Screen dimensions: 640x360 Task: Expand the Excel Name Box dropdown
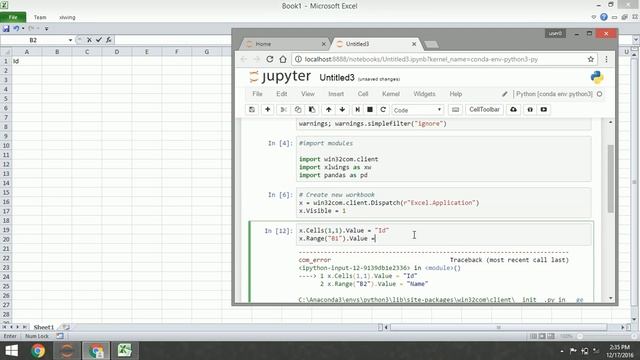pyautogui.click(x=70, y=40)
